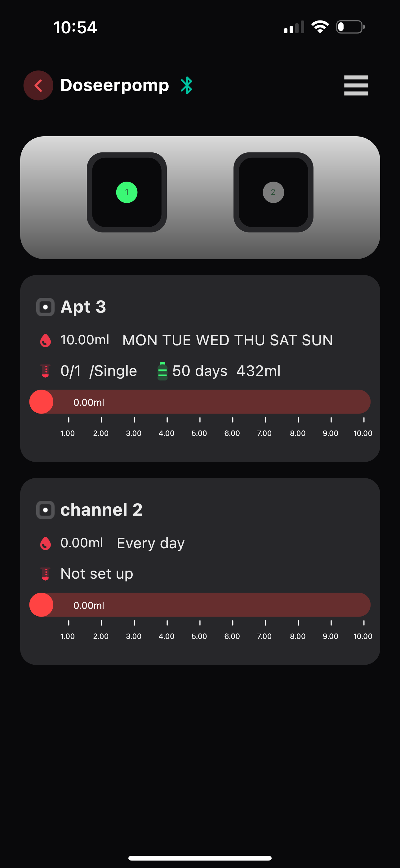Screen dimensions: 400x868
Task: Tap the Apt 3 channel icon
Action: [x=46, y=307]
